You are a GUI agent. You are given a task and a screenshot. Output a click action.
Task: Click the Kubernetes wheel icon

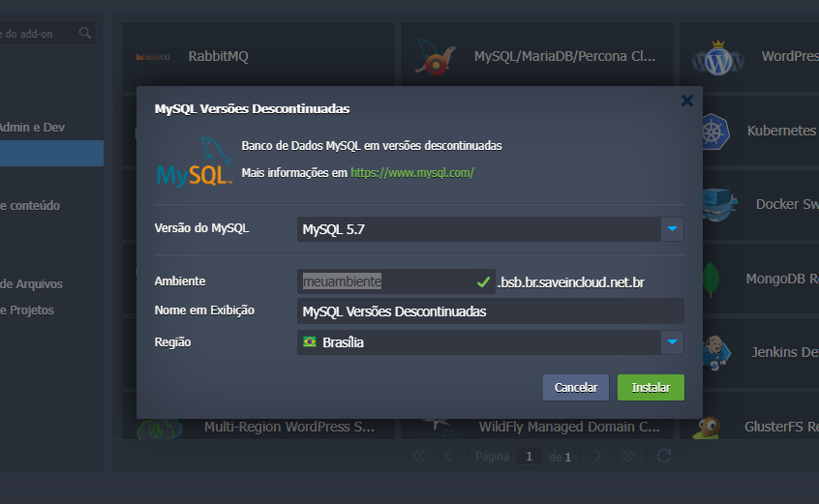tap(714, 131)
